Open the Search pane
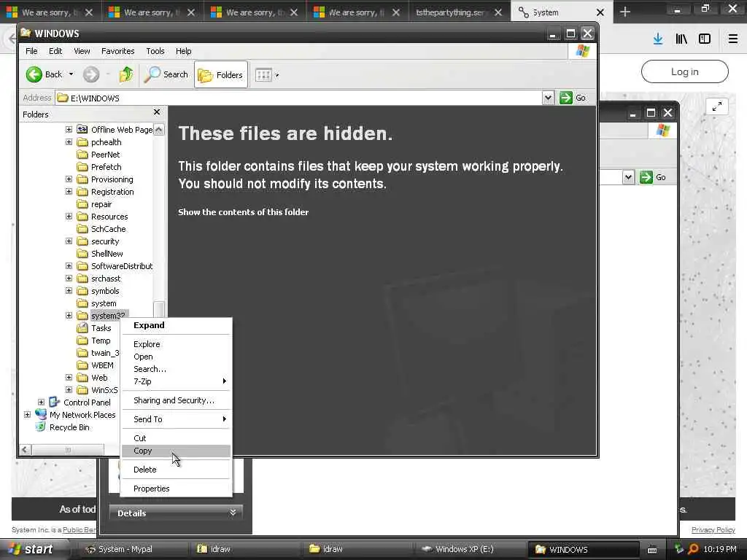 166,74
